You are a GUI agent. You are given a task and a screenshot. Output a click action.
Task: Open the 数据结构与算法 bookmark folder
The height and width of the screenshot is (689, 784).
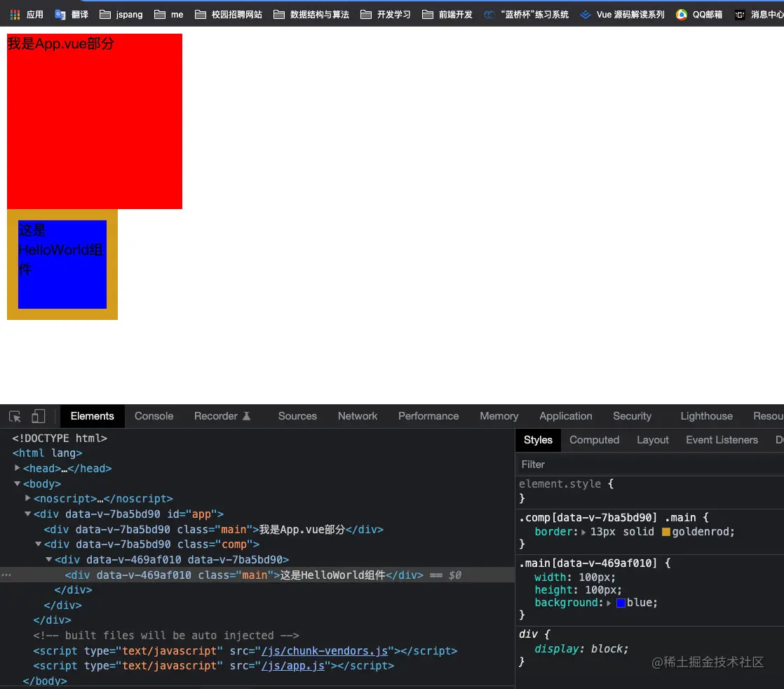point(311,15)
